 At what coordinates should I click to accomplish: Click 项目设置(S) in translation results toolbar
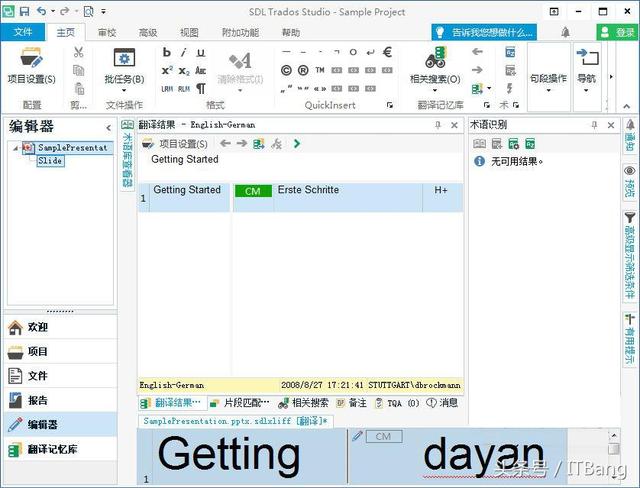(x=175, y=144)
